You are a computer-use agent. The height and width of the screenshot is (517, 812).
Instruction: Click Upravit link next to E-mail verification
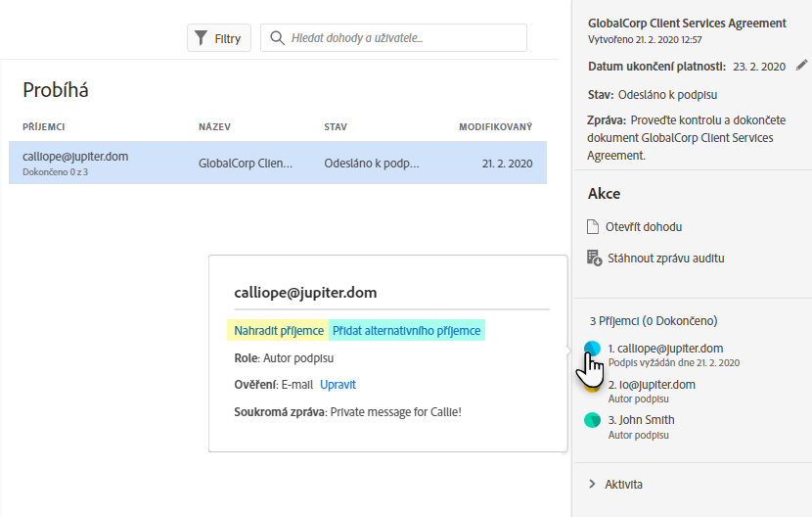pyautogui.click(x=338, y=385)
